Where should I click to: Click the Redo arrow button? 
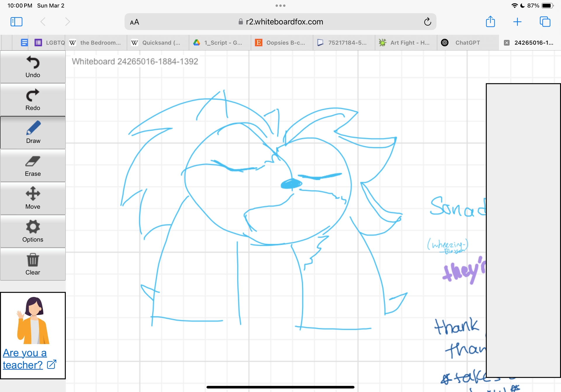tap(33, 100)
